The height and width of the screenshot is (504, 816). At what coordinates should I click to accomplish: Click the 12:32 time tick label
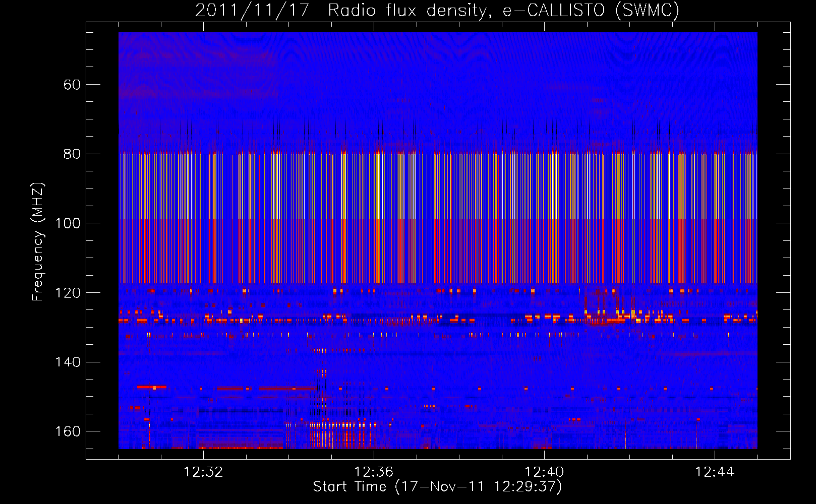click(203, 472)
